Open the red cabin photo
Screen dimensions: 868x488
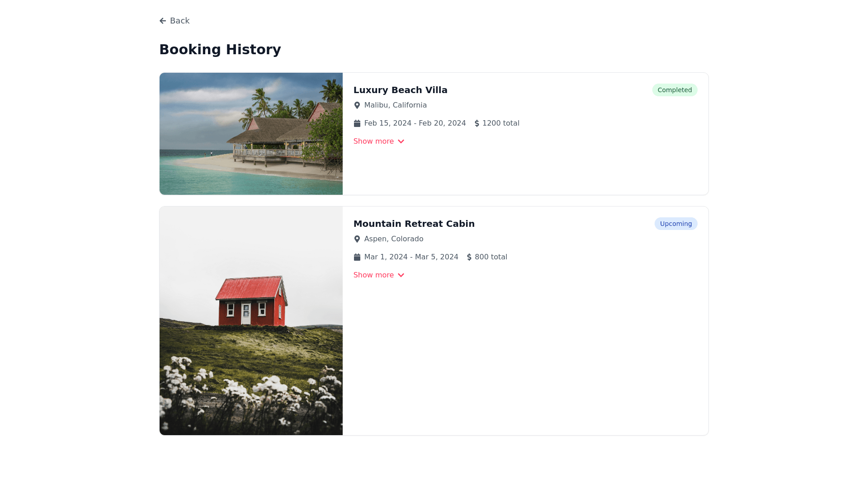251,321
